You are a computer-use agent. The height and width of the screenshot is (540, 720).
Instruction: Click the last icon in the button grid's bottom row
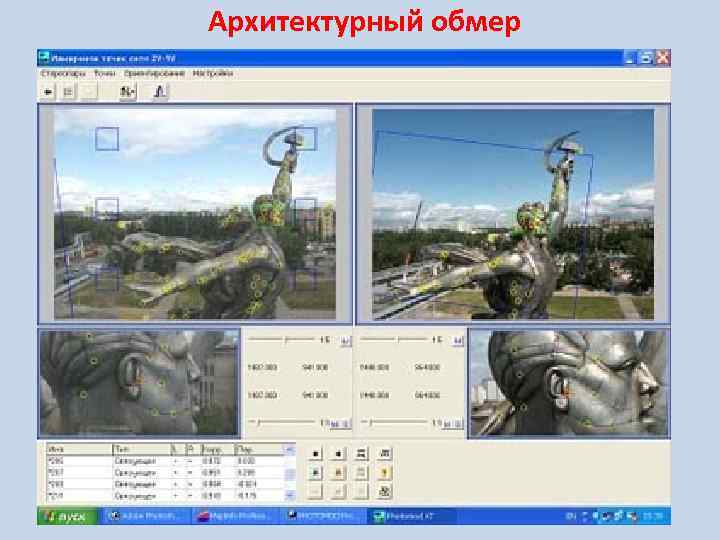(384, 491)
